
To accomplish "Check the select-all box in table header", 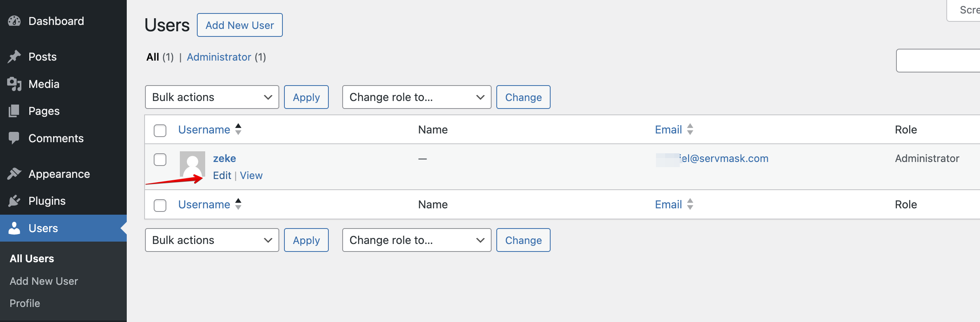I will pyautogui.click(x=160, y=130).
